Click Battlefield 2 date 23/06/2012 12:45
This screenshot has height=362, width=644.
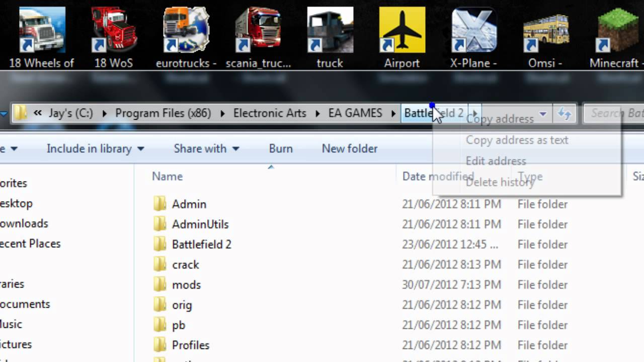[450, 244]
